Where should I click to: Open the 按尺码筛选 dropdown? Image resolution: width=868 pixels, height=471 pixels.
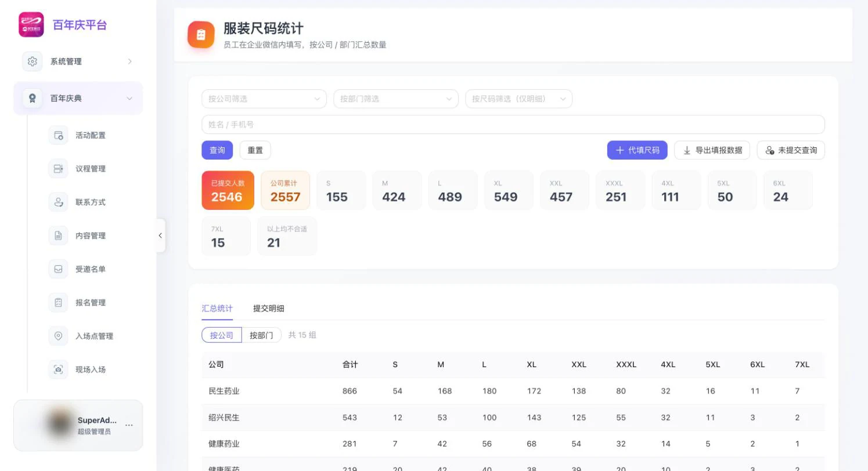[x=518, y=99]
